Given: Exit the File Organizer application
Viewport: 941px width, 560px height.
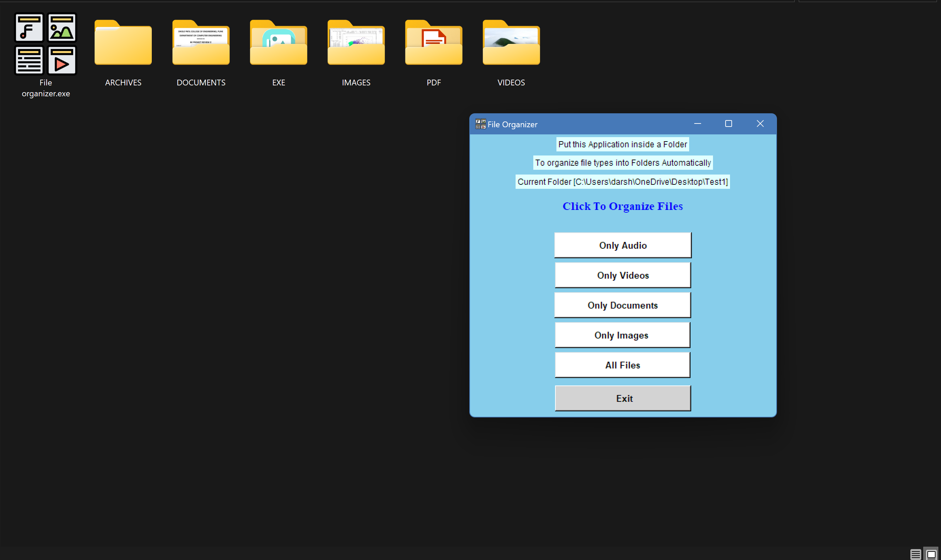Looking at the screenshot, I should click(x=622, y=398).
